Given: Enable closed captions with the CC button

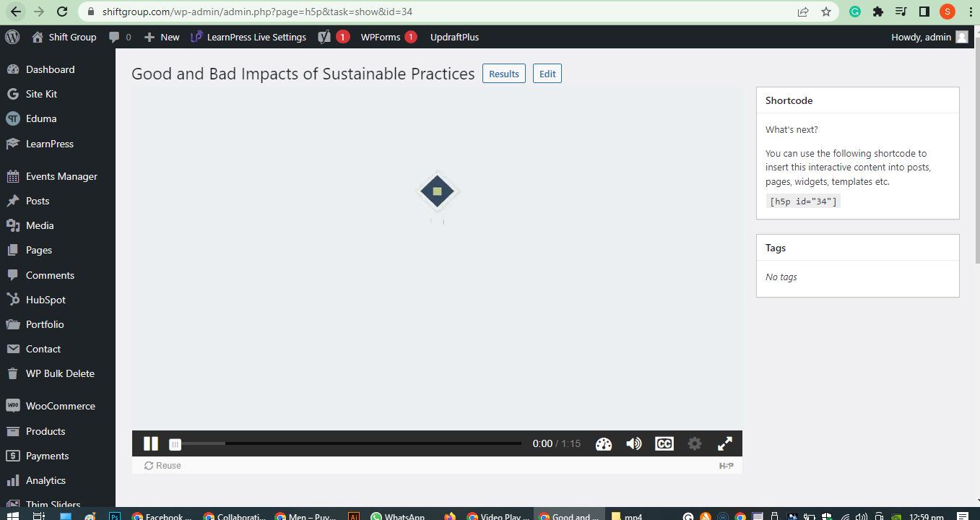Looking at the screenshot, I should [x=664, y=443].
